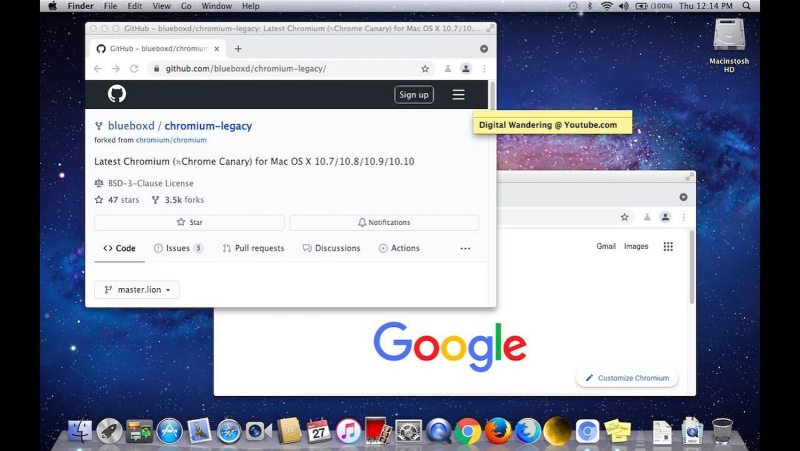The height and width of the screenshot is (451, 800).
Task: Open the experiments flask icon in GitHub window
Action: click(447, 68)
